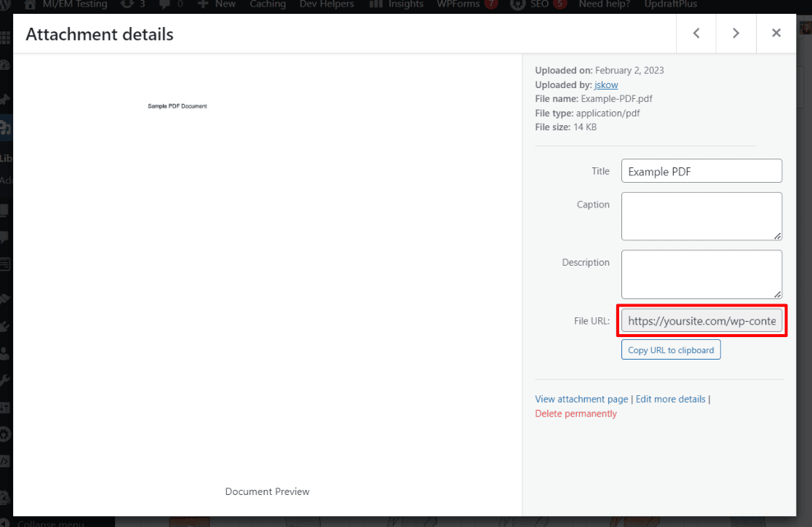The height and width of the screenshot is (527, 812).
Task: Open the Caching admin bar menu
Action: tap(268, 5)
